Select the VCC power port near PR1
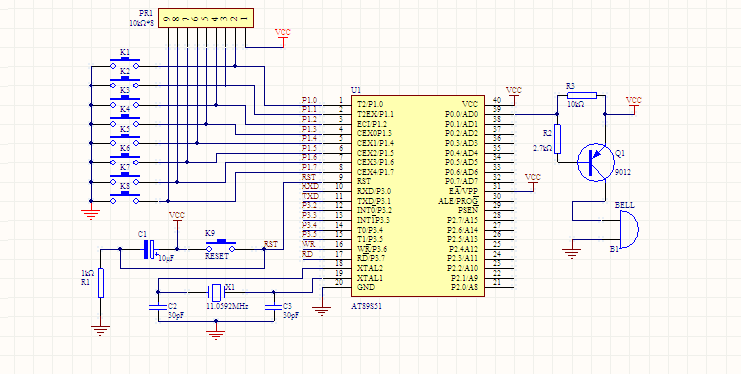This screenshot has height=374, width=741. pyautogui.click(x=283, y=38)
